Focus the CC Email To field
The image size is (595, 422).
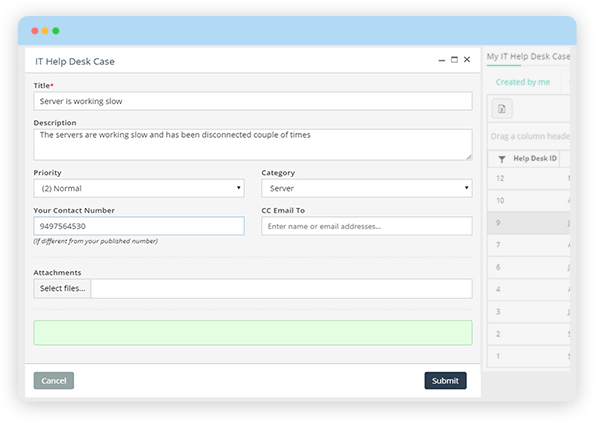point(367,226)
